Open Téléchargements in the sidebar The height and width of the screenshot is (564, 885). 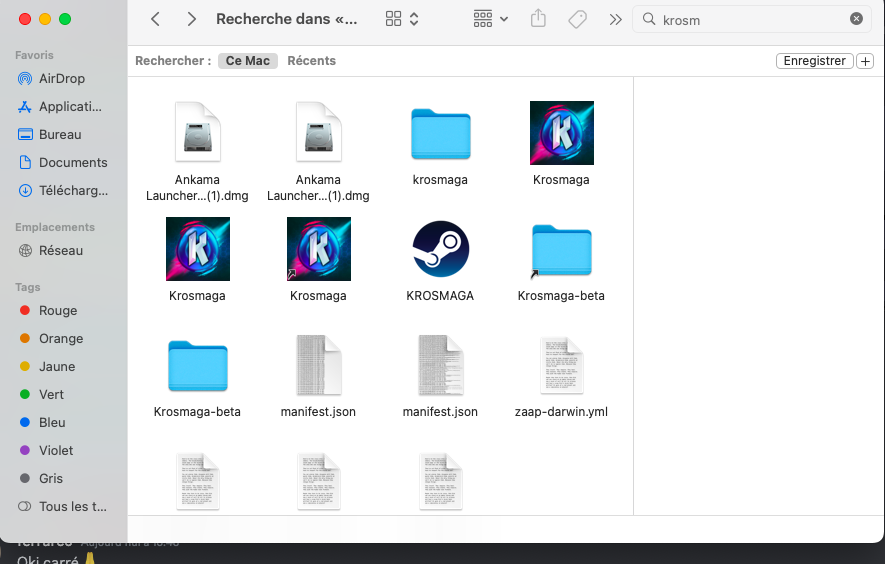point(62,191)
